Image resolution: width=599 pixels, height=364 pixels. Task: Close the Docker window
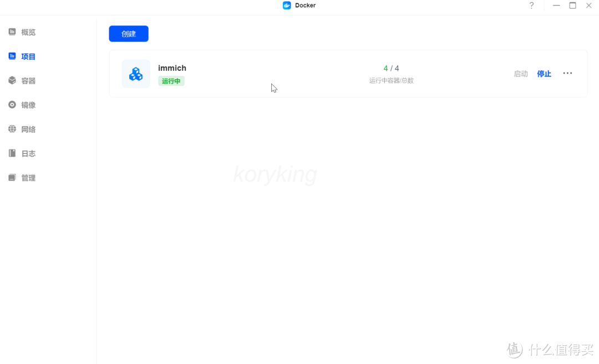pyautogui.click(x=589, y=6)
